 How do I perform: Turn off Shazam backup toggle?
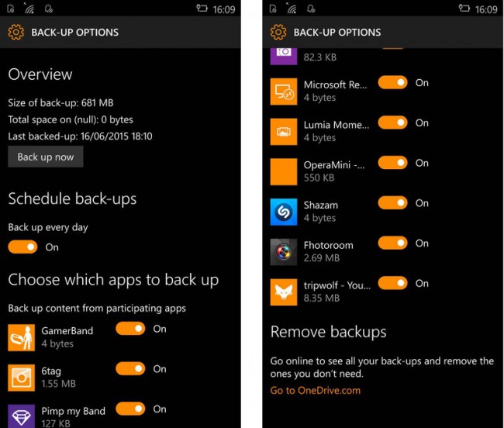point(393,203)
